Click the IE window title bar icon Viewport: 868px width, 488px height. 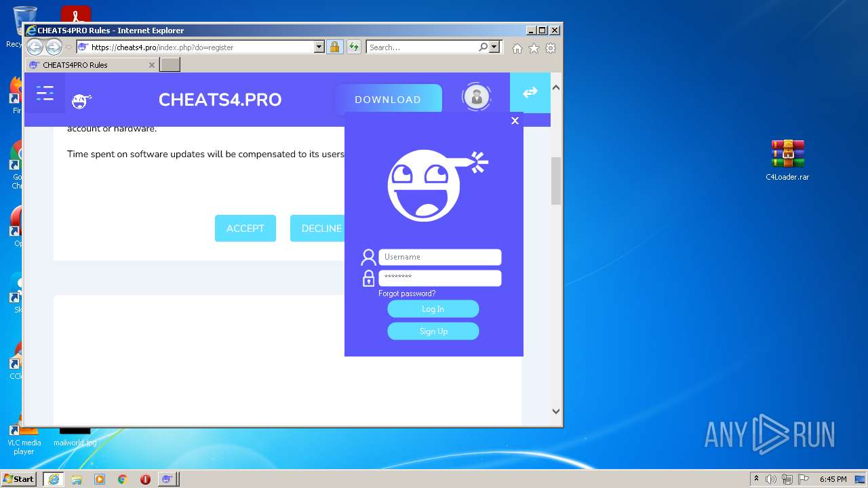(x=31, y=30)
